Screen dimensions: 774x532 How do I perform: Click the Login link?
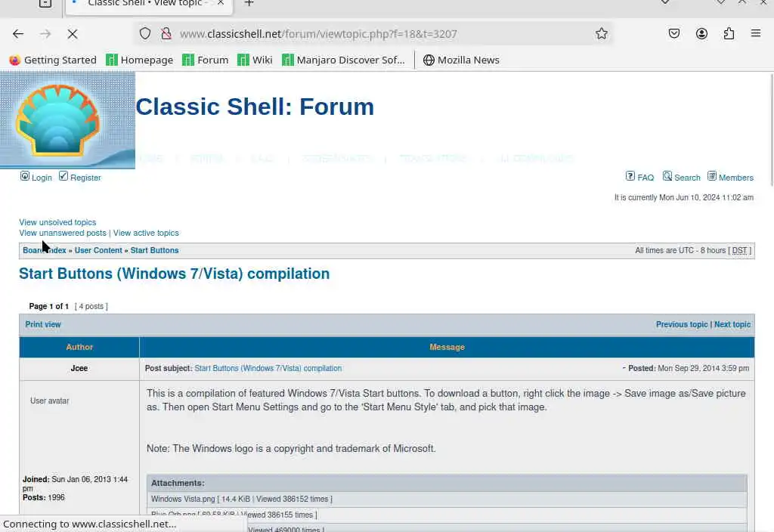[x=42, y=178]
